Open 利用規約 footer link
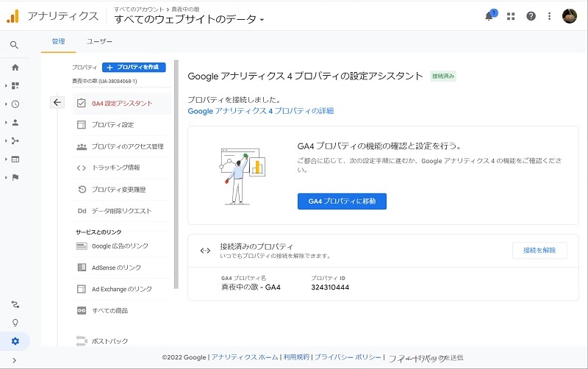This screenshot has width=588, height=369. click(x=296, y=357)
